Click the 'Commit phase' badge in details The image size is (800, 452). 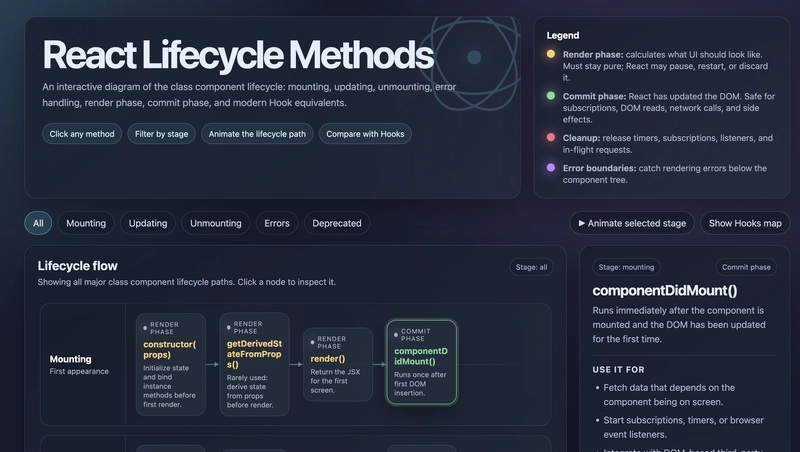click(x=746, y=267)
